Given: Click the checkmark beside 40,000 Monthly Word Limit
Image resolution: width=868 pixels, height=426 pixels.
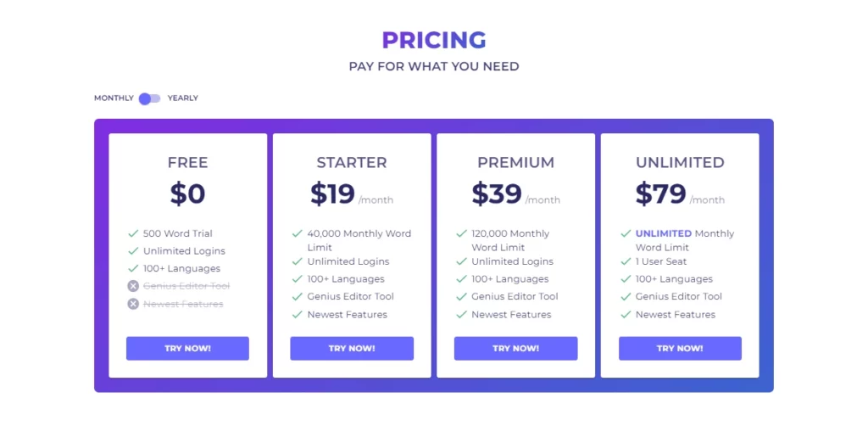Looking at the screenshot, I should click(298, 233).
